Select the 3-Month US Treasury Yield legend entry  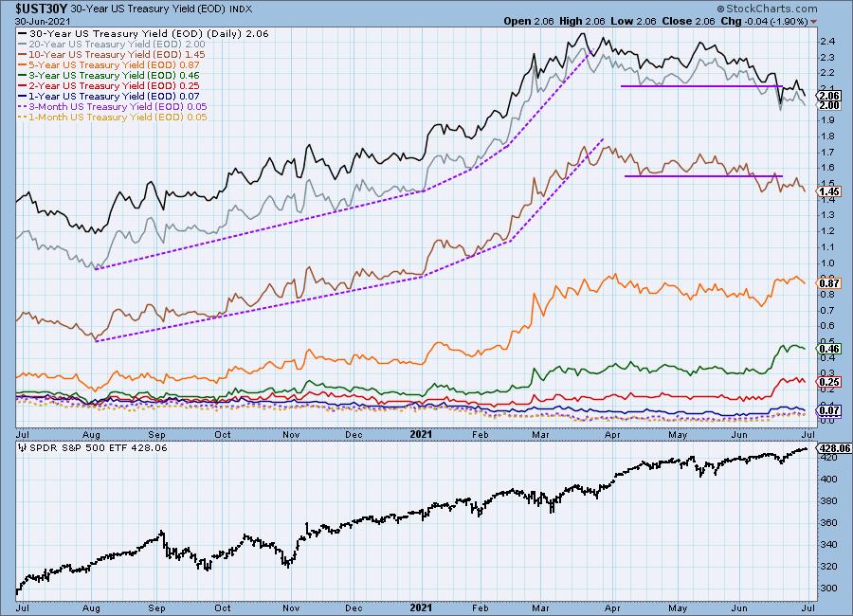click(113, 107)
